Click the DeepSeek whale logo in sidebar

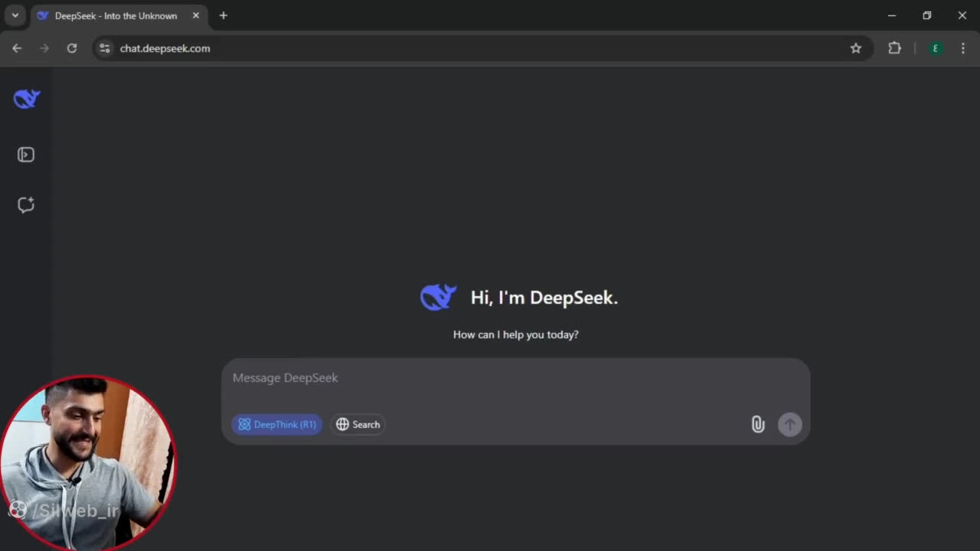point(27,99)
